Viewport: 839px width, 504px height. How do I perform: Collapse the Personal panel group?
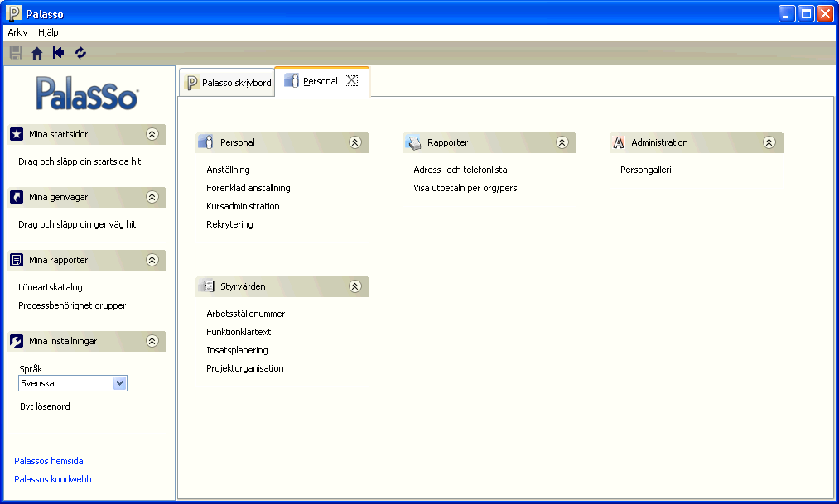click(355, 142)
